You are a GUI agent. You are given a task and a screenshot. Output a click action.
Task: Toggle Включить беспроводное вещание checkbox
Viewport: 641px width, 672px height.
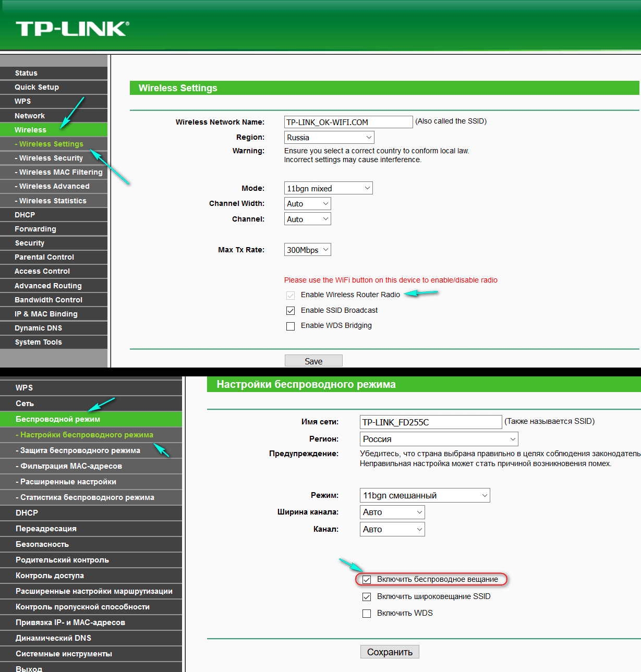click(x=367, y=580)
